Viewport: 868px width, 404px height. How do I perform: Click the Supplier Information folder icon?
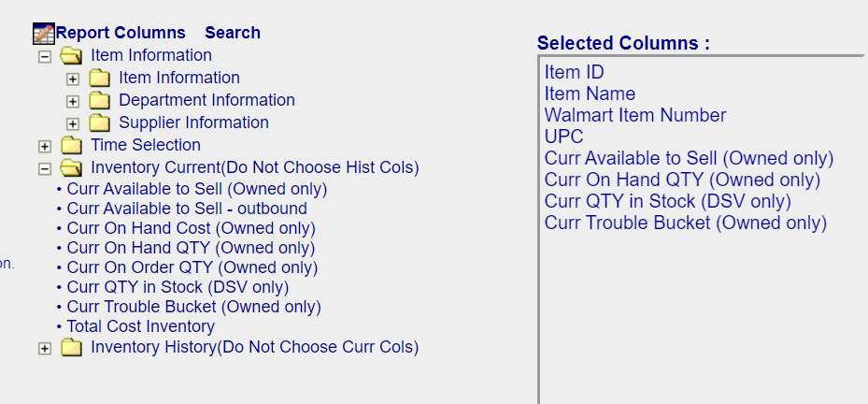coord(100,123)
